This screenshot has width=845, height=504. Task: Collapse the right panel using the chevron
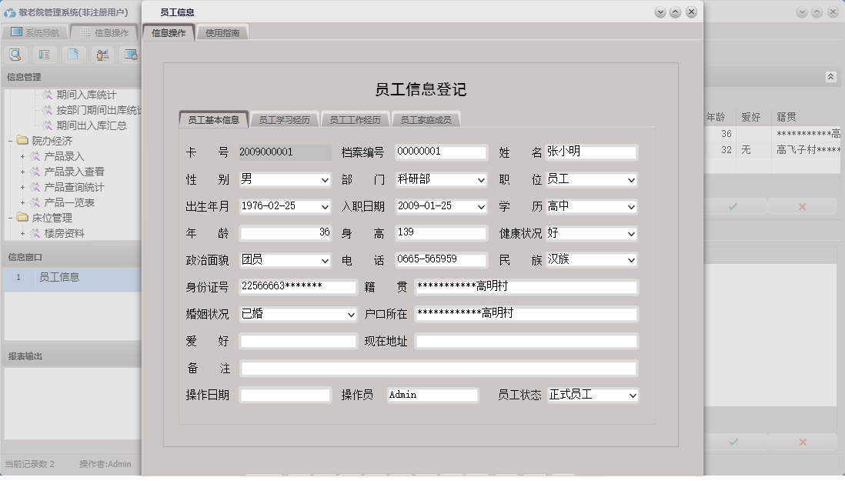[831, 77]
